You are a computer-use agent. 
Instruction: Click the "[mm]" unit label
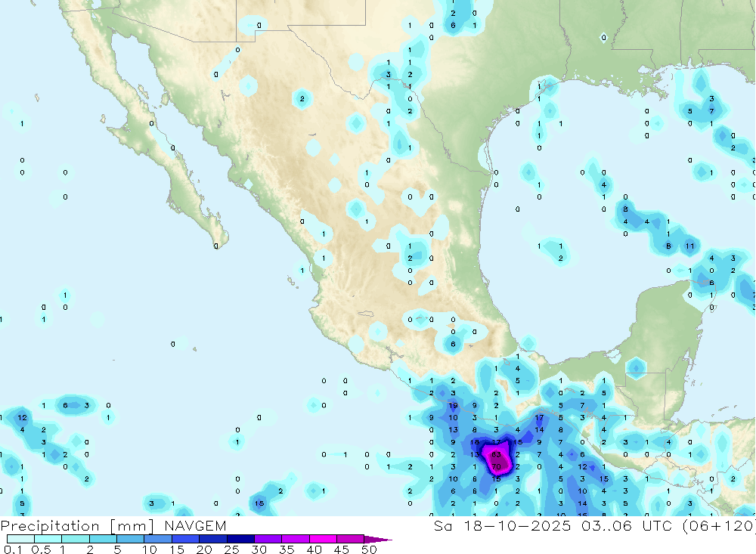point(132,526)
